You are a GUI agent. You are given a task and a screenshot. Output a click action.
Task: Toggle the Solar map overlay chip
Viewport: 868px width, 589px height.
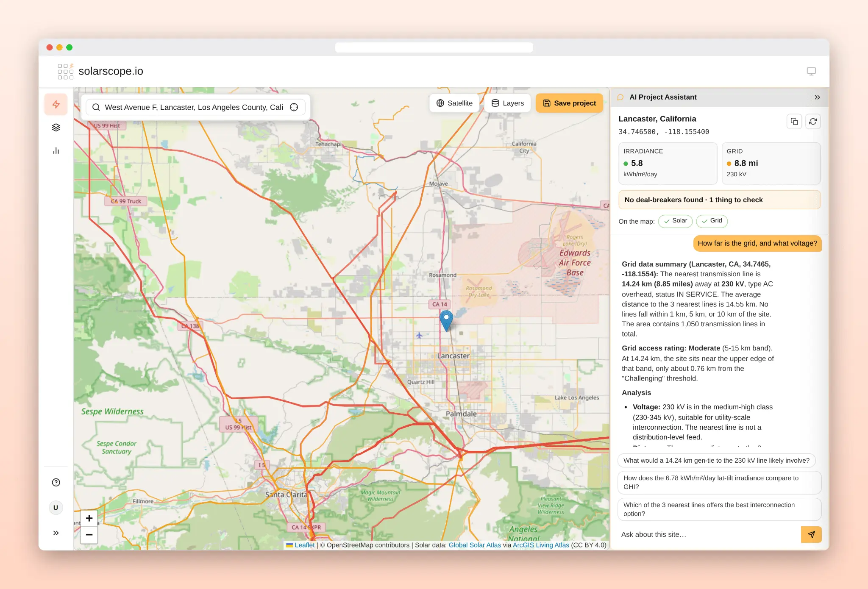coord(675,221)
